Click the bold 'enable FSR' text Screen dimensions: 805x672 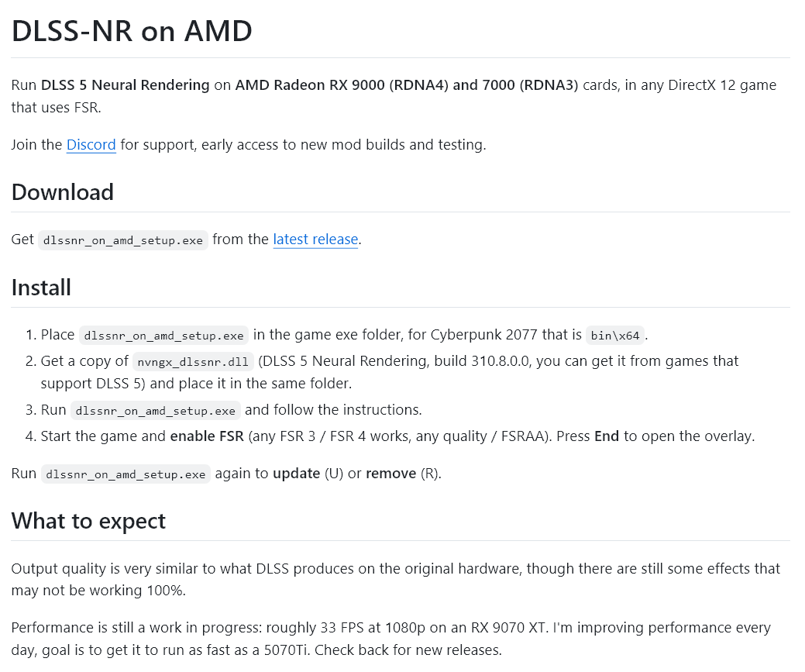(x=207, y=436)
